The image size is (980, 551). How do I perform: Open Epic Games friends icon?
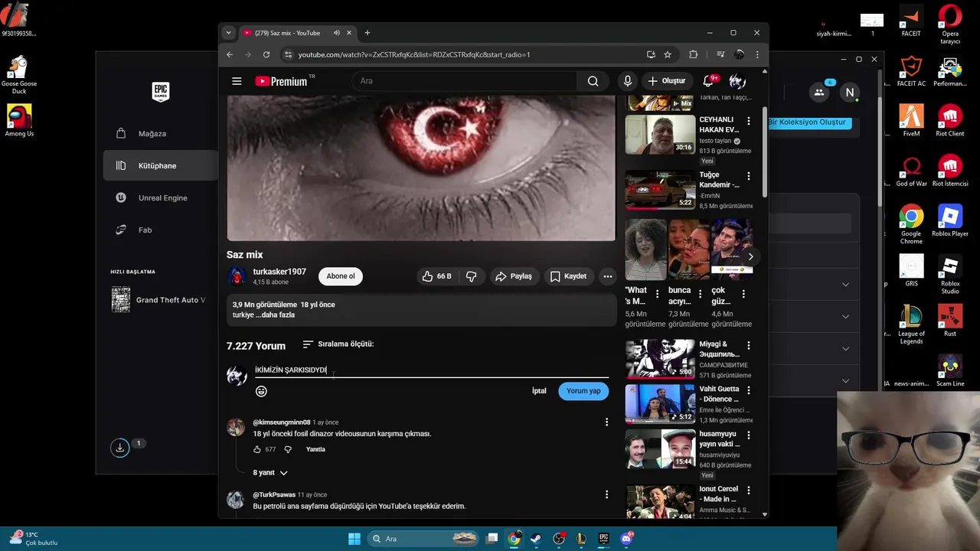coord(819,93)
